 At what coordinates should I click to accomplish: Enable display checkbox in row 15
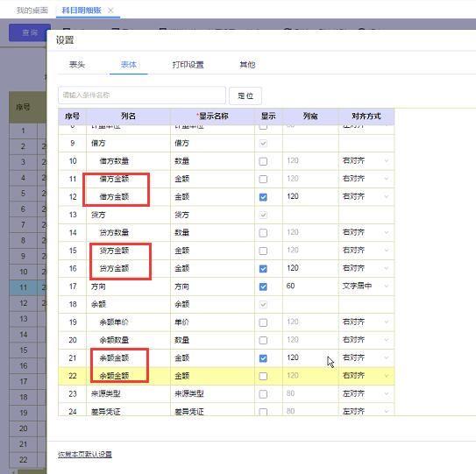(x=263, y=251)
